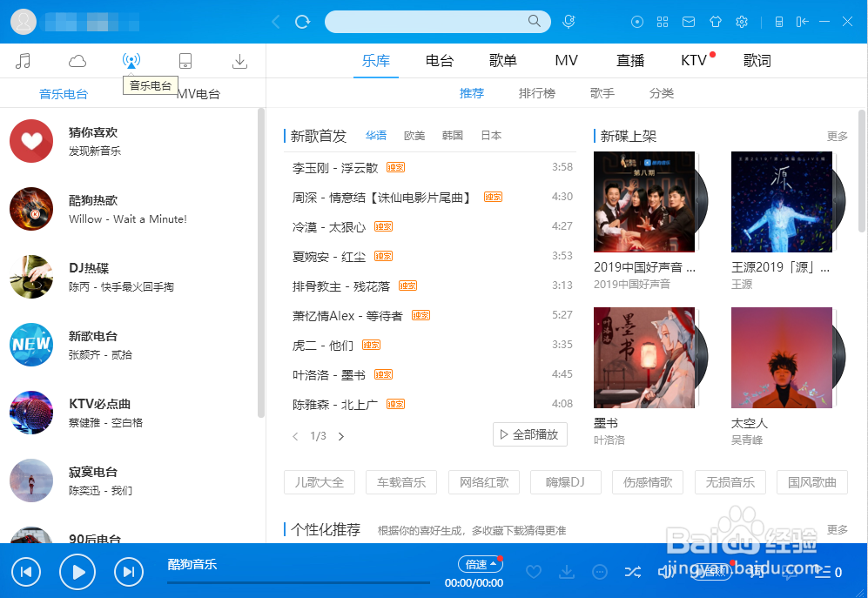The height and width of the screenshot is (598, 868).
Task: Toggle the 音效 sound effect button
Action: (x=714, y=571)
